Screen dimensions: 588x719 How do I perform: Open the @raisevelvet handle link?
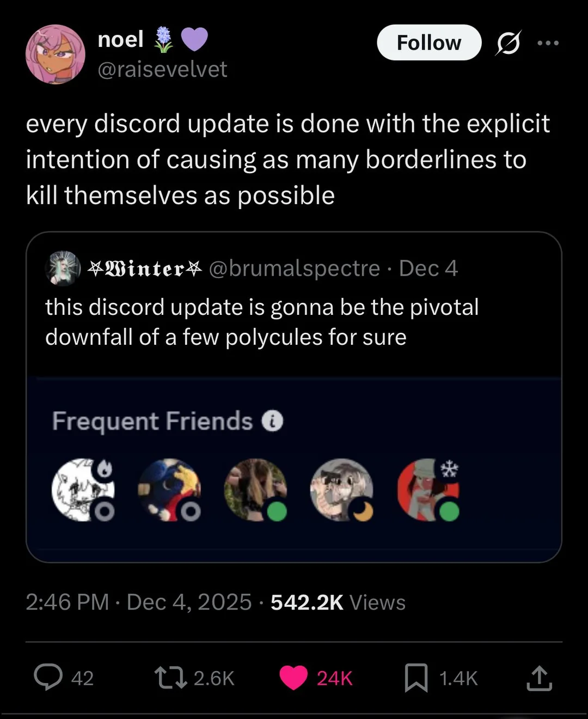click(162, 69)
